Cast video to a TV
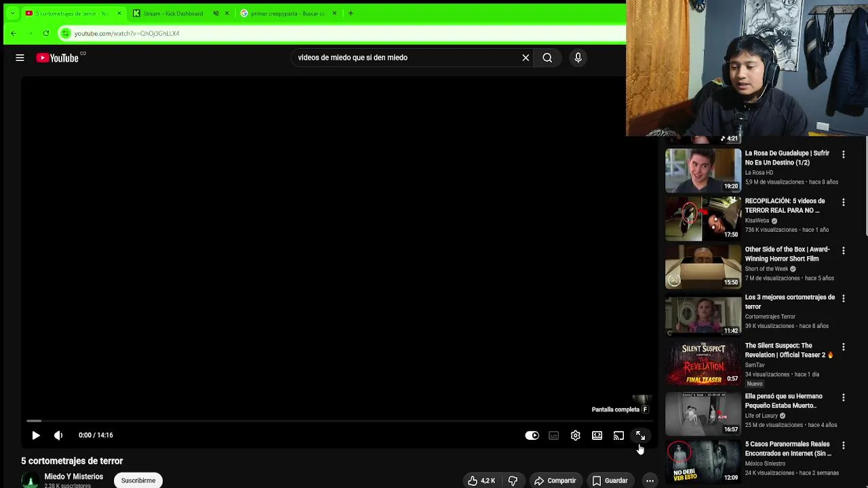 (x=619, y=436)
